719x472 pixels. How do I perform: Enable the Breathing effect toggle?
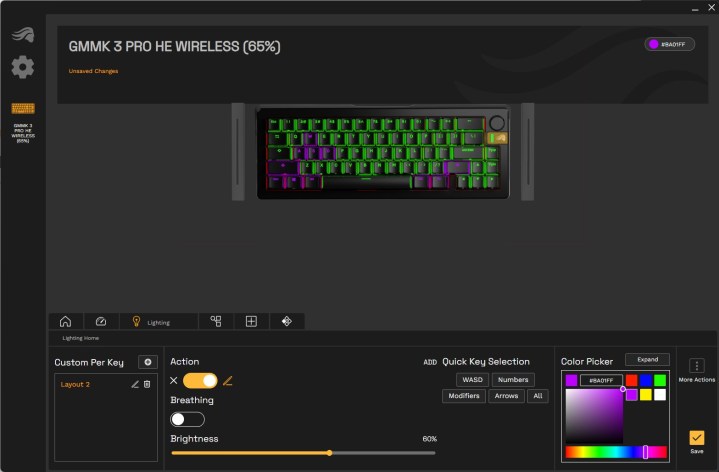pos(187,419)
